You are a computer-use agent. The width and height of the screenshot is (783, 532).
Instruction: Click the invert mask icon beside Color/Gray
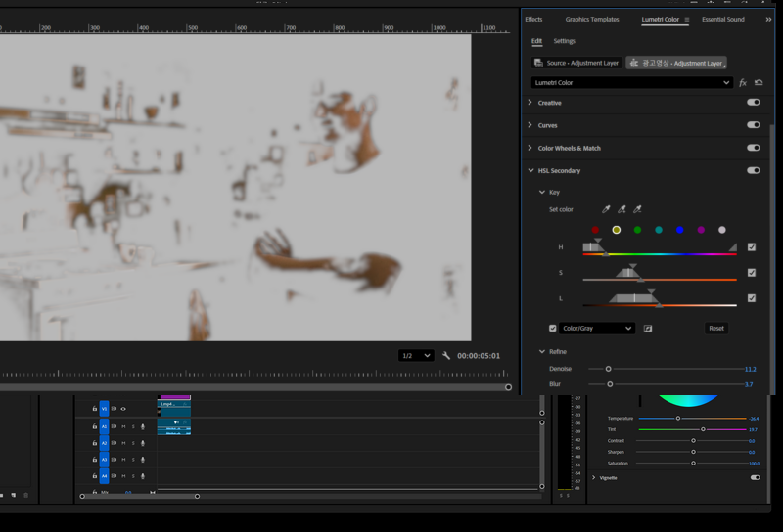pos(648,329)
